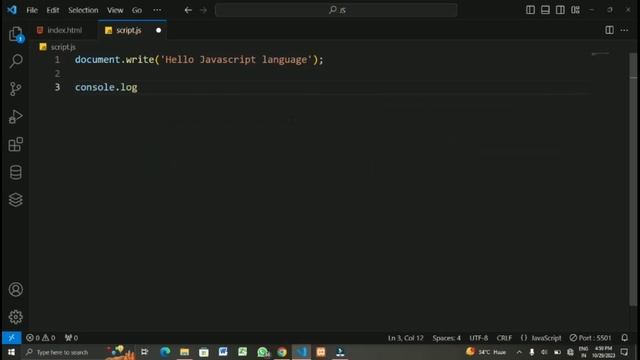Show errors and warnings problems count

[x=40, y=338]
